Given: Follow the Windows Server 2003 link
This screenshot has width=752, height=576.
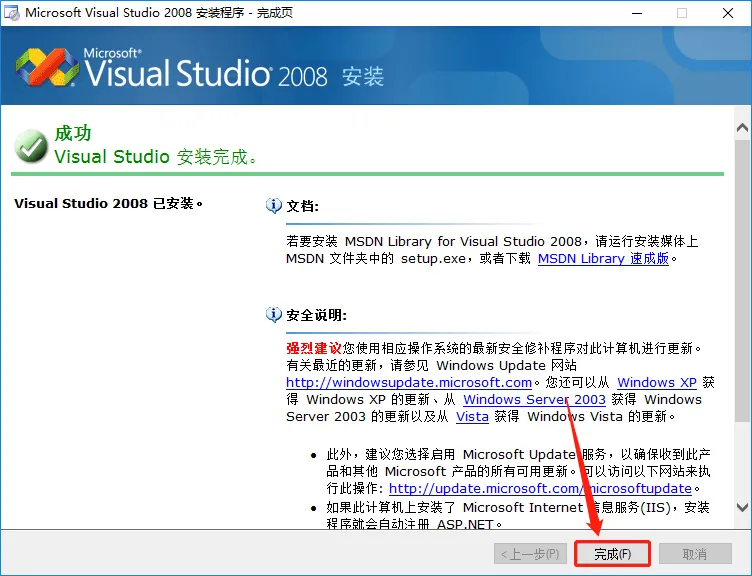Looking at the screenshot, I should tap(534, 399).
